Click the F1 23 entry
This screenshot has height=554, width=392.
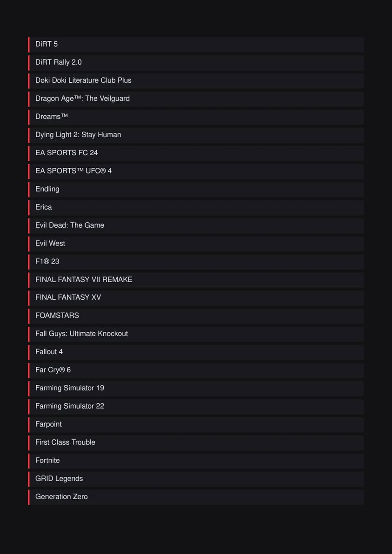(x=196, y=262)
